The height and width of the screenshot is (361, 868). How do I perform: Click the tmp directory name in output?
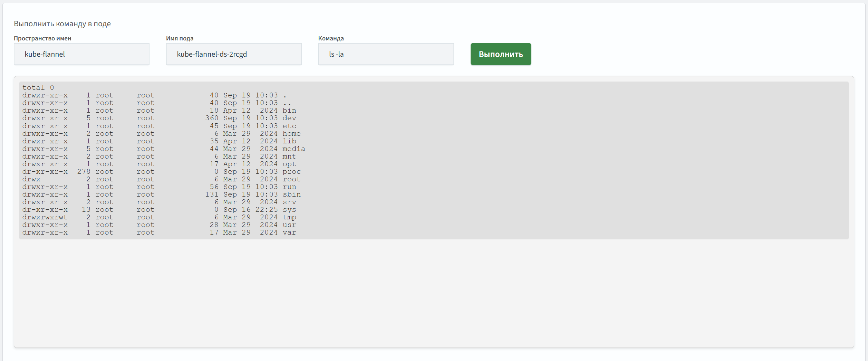pos(289,217)
